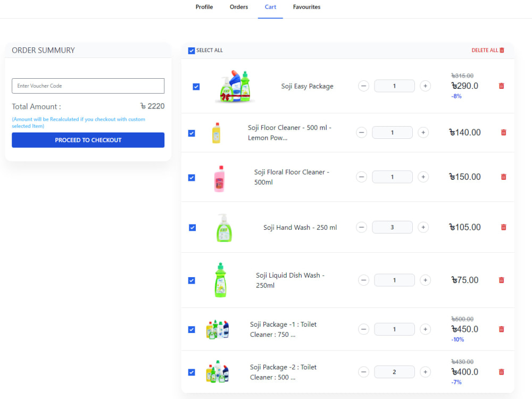
Task: Uncheck Soji Easy Package checkbox
Action: point(196,87)
